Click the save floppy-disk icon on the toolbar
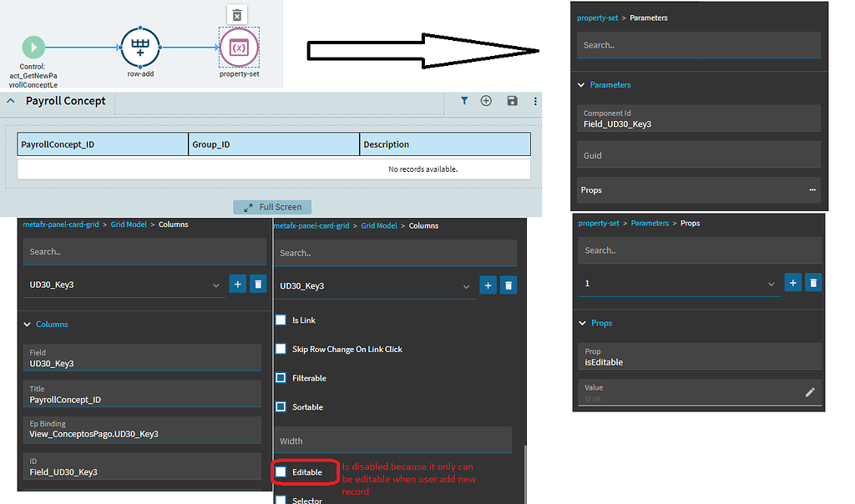This screenshot has width=855, height=504. coord(512,100)
